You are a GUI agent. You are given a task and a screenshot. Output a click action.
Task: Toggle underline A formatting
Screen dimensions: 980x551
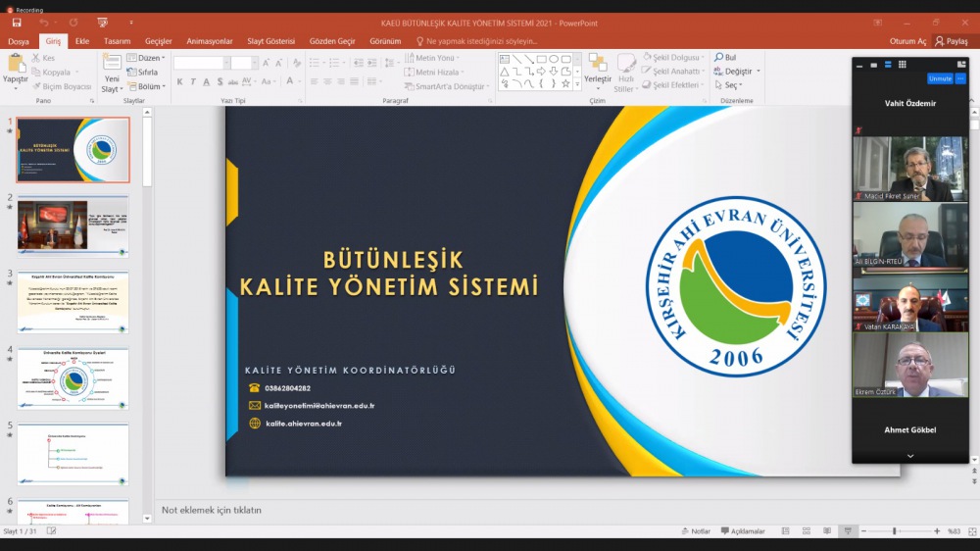[206, 82]
